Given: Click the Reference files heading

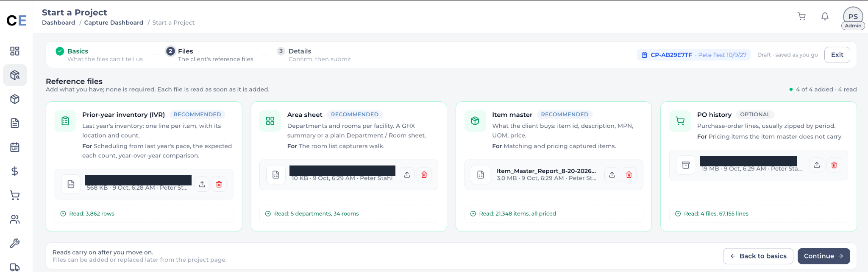Looking at the screenshot, I should tap(74, 81).
